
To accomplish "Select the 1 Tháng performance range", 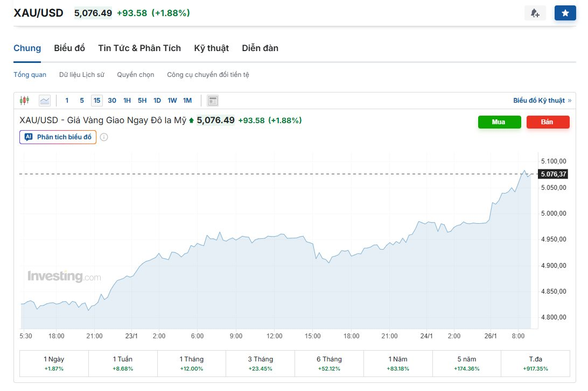I will click(x=192, y=364).
